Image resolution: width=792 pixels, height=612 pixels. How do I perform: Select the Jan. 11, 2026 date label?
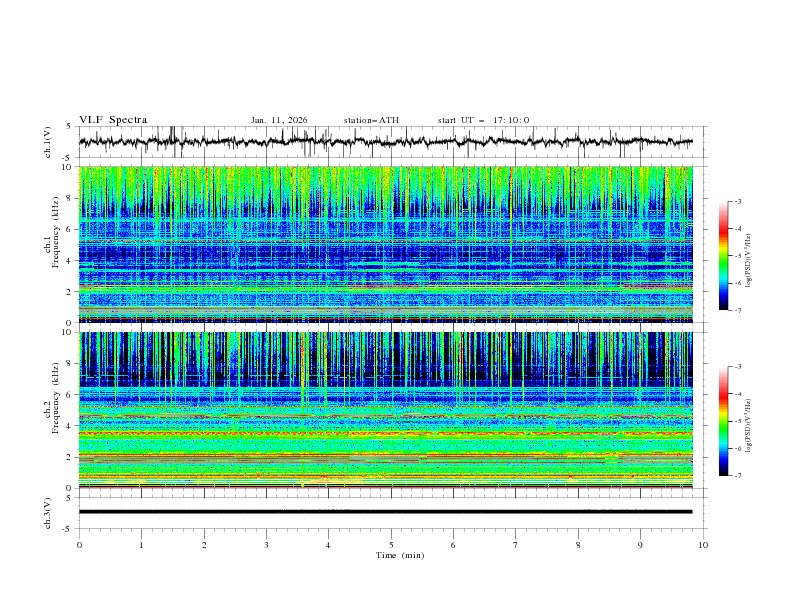[279, 120]
